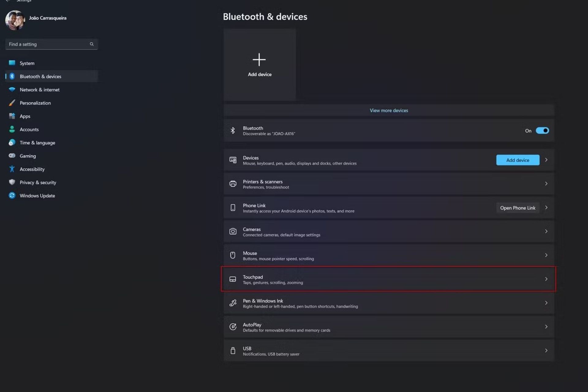Click the Network & internet icon
This screenshot has width=588, height=392.
coord(12,90)
